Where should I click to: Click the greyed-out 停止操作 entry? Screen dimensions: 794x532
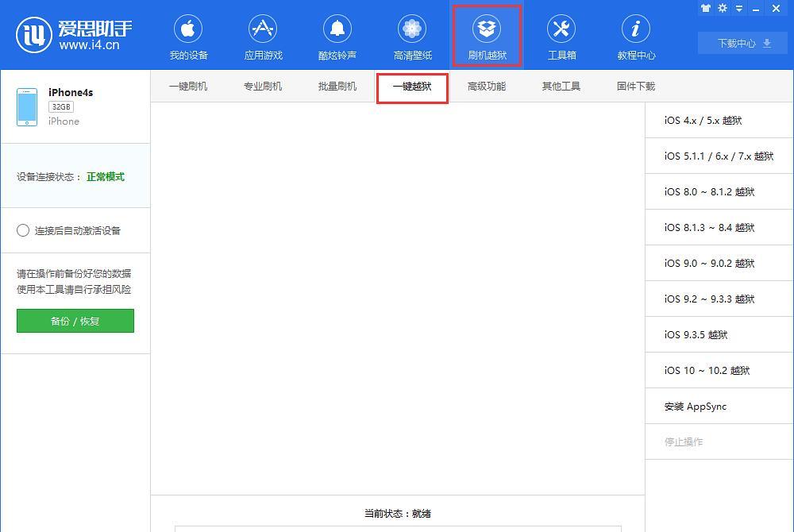point(719,442)
